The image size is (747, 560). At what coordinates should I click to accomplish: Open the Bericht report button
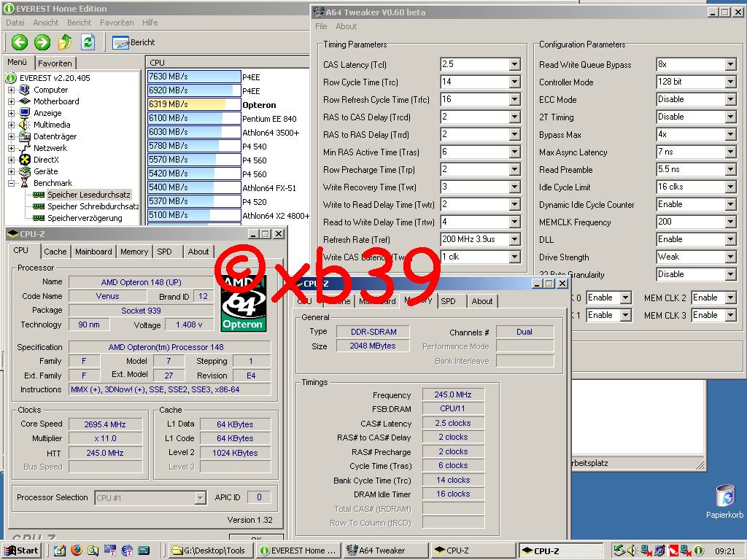[133, 42]
